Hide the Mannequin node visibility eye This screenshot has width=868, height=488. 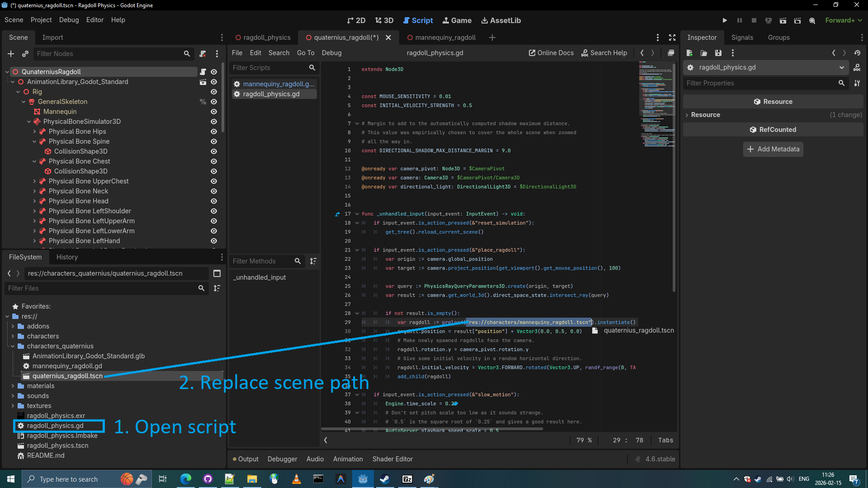(x=214, y=112)
